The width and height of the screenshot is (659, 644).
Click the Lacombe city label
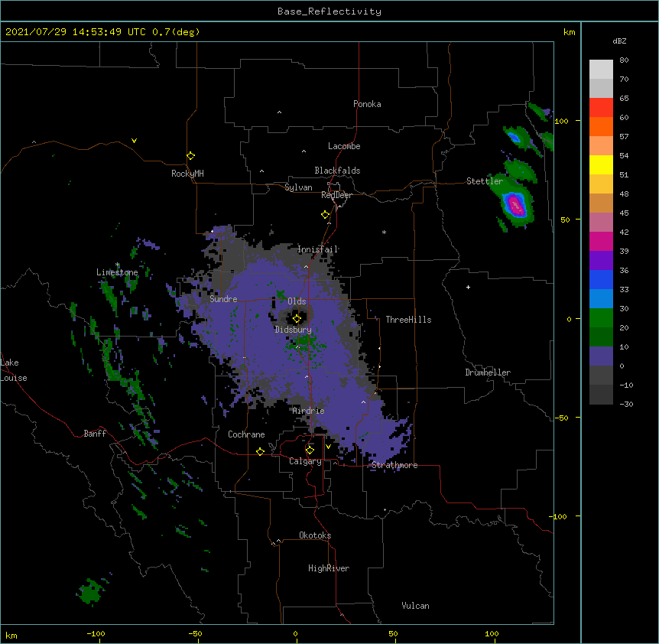[344, 146]
